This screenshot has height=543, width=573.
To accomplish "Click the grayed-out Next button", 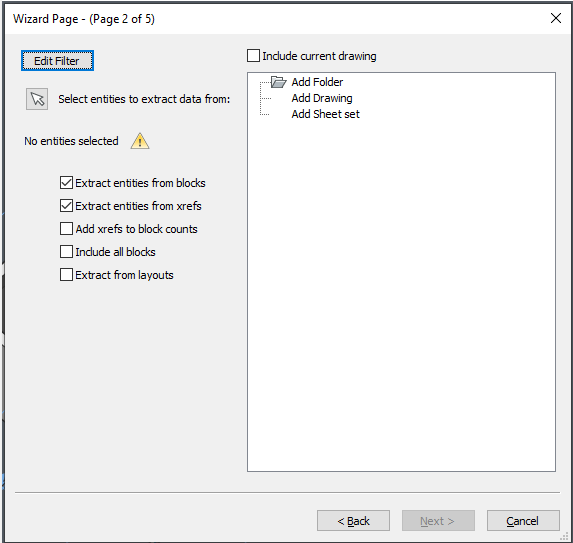I will click(x=438, y=521).
